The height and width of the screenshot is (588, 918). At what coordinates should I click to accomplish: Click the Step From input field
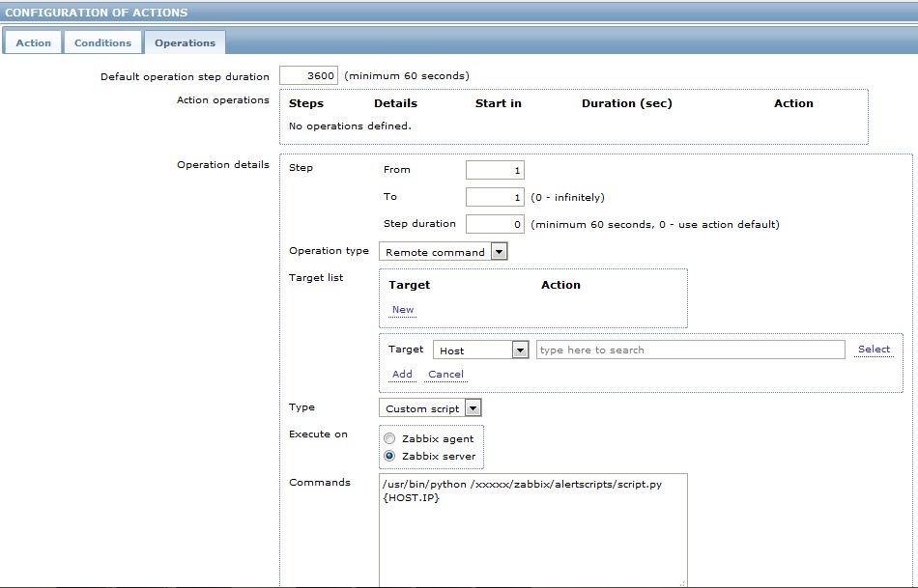[495, 170]
